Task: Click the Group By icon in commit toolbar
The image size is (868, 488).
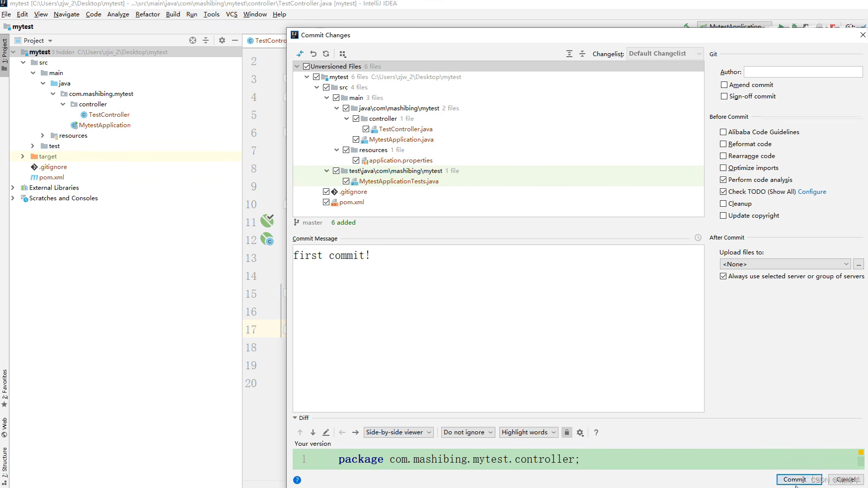Action: (x=343, y=54)
